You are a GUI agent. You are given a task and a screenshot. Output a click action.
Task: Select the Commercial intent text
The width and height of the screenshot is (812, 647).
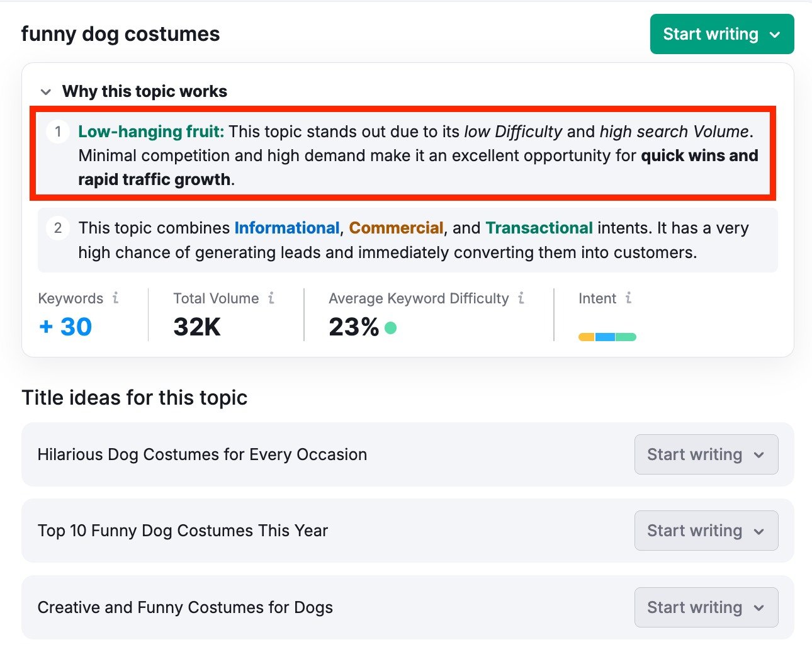(x=397, y=228)
